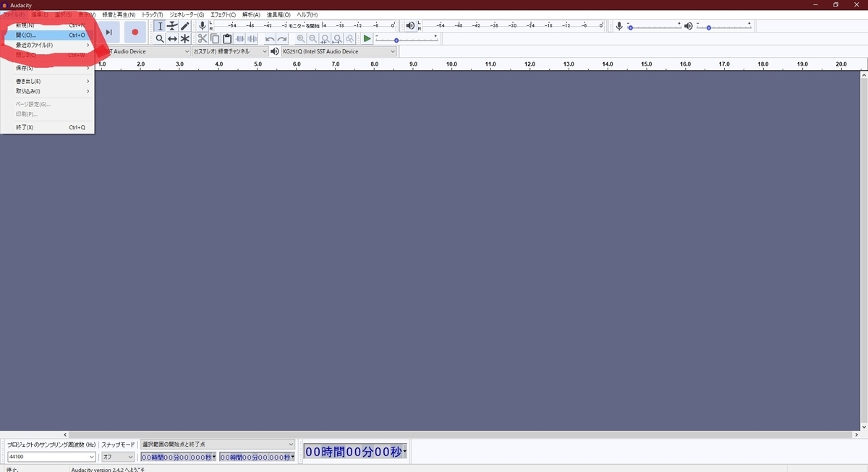
Task: Select the Draw tool
Action: 186,25
